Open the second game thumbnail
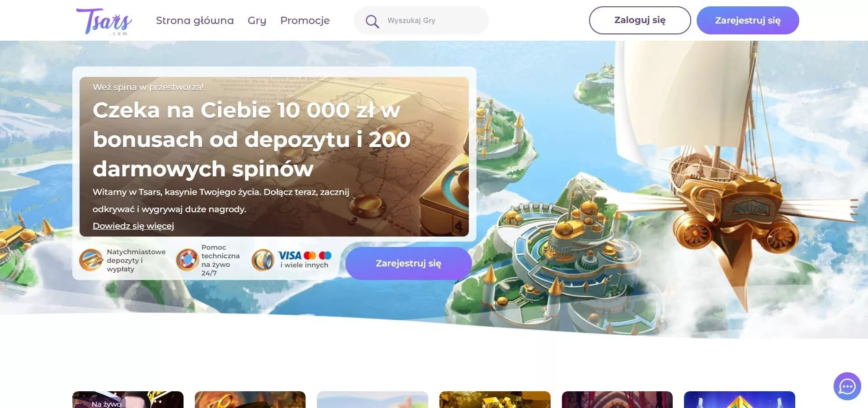 [250, 399]
